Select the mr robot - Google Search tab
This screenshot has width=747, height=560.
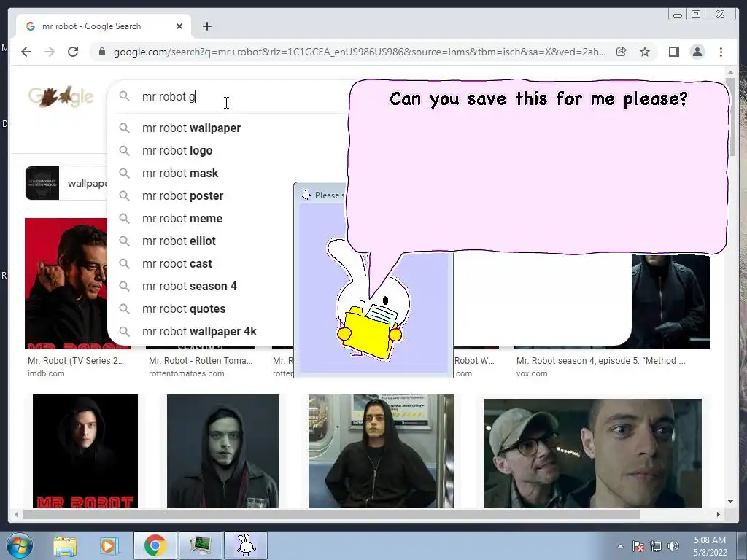104,26
